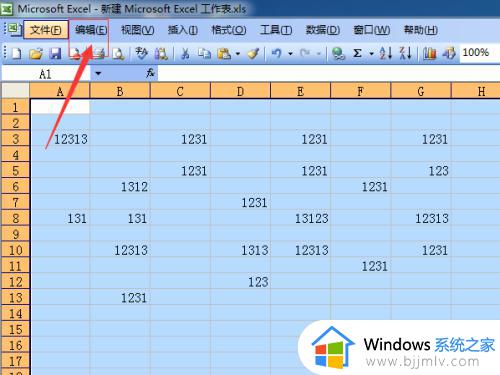500x375 pixels.
Task: Activate the Format Painter brush
Action: [253, 53]
